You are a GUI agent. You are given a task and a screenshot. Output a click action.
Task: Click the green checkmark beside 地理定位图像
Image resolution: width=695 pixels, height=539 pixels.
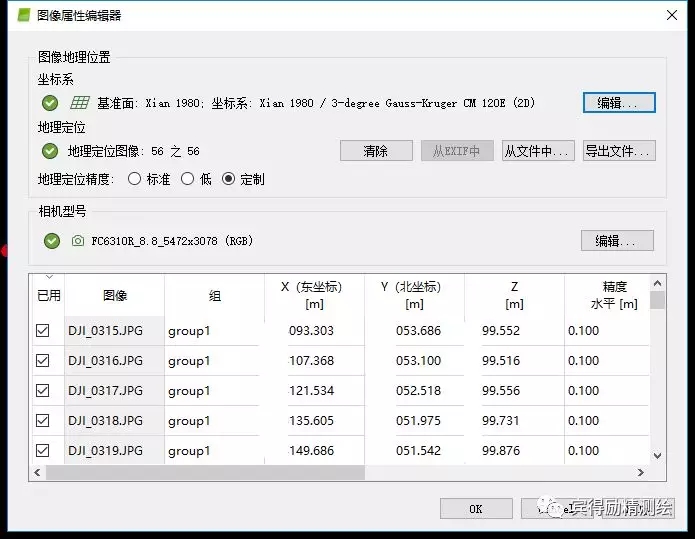click(x=50, y=151)
